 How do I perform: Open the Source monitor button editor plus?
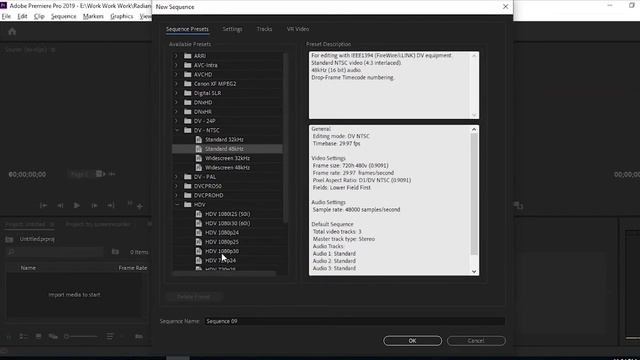click(x=140, y=207)
